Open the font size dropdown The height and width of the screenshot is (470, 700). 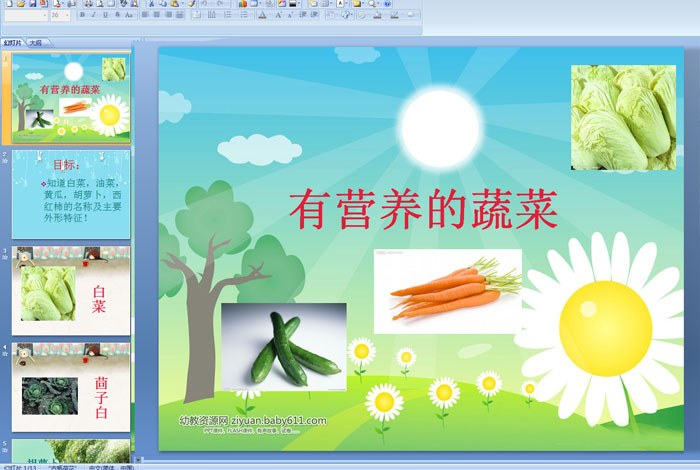tap(67, 15)
